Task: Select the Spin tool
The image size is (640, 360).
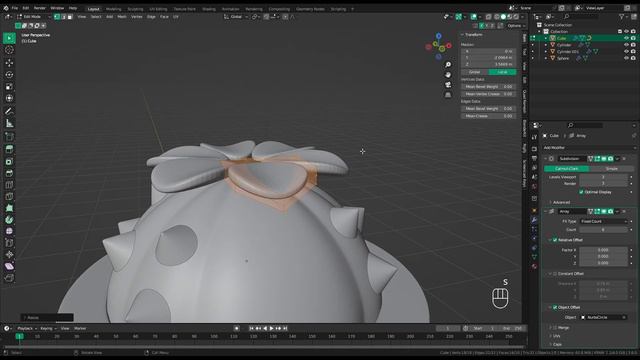Action: 9,220
